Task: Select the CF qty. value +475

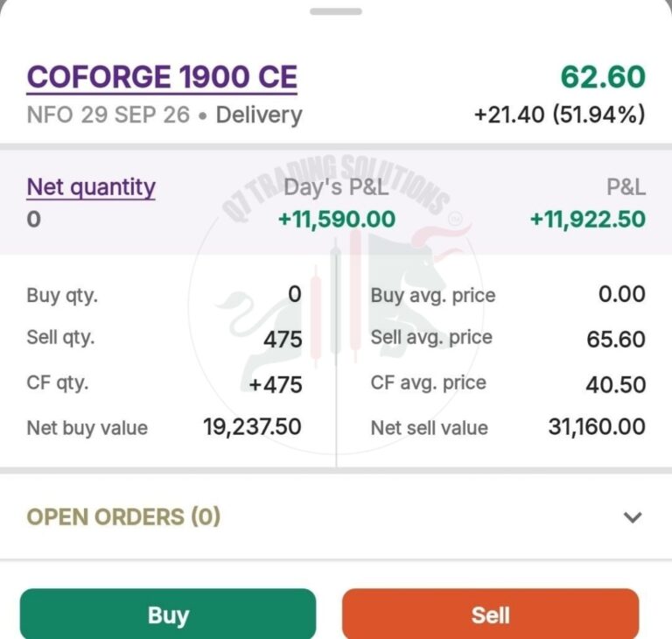Action: pyautogui.click(x=276, y=384)
